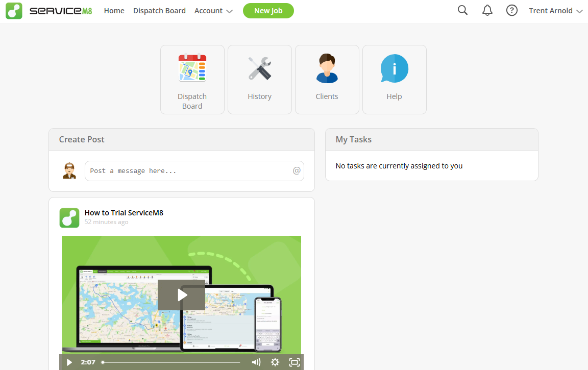588x370 pixels.
Task: Click the user avatar beside message box
Action: [69, 170]
